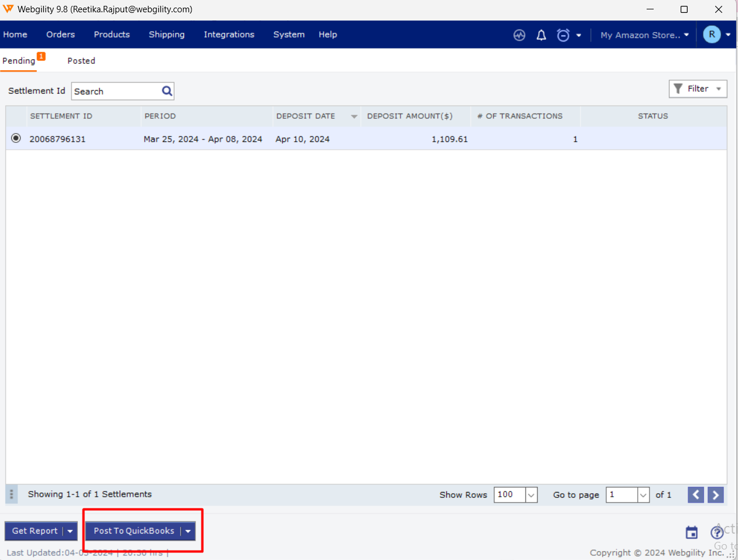Expand the user profile dropdown arrow

pyautogui.click(x=728, y=35)
